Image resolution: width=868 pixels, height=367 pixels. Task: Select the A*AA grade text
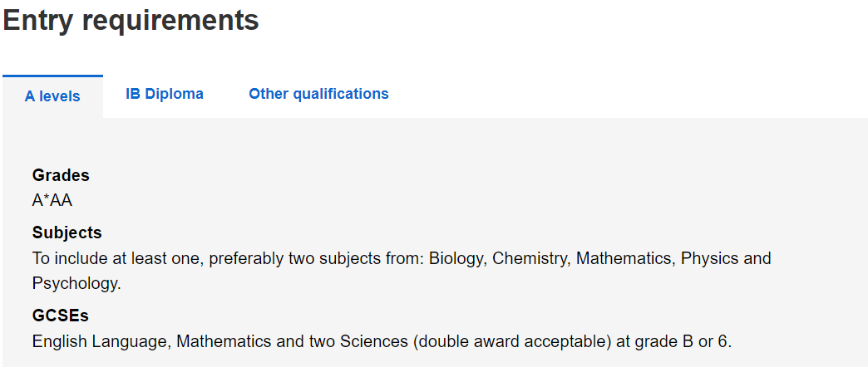coord(52,200)
